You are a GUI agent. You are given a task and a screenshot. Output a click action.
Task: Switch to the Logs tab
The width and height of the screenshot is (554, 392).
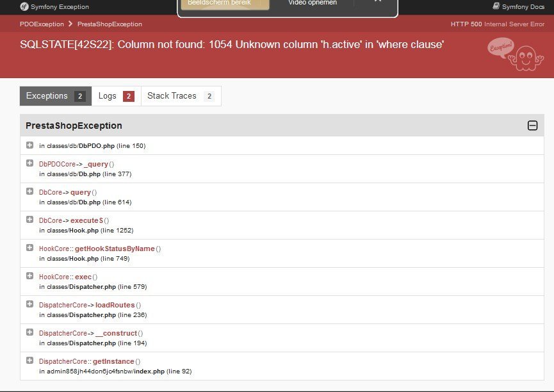click(x=116, y=96)
